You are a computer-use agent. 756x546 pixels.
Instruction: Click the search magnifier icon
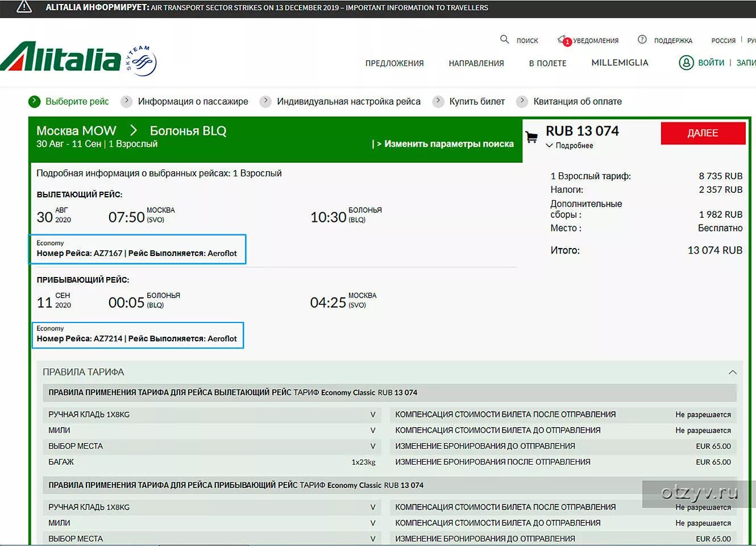click(x=504, y=39)
